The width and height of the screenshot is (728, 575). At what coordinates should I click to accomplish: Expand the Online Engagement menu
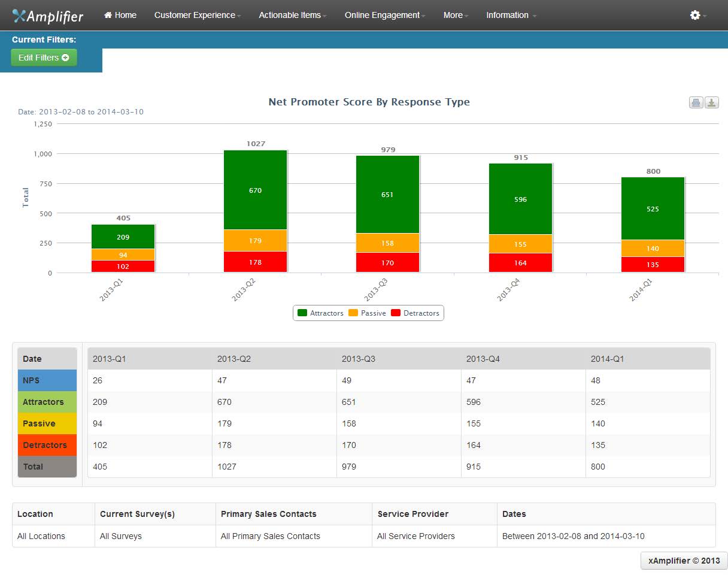385,15
